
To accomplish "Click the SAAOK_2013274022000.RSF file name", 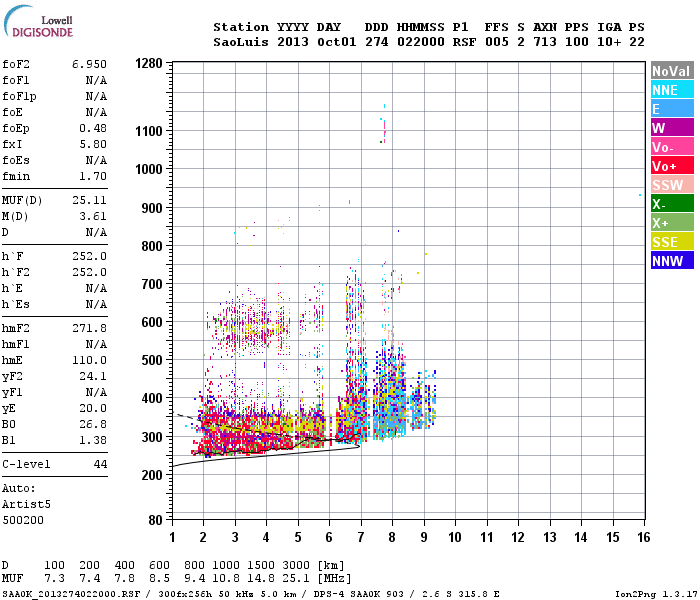I will click(x=71, y=594).
